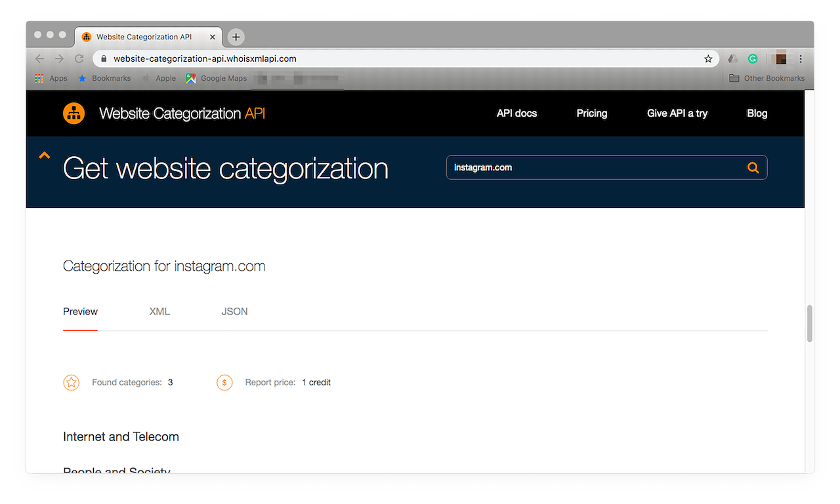Click the orange search magnifier icon
This screenshot has width=840, height=504.
coord(753,167)
